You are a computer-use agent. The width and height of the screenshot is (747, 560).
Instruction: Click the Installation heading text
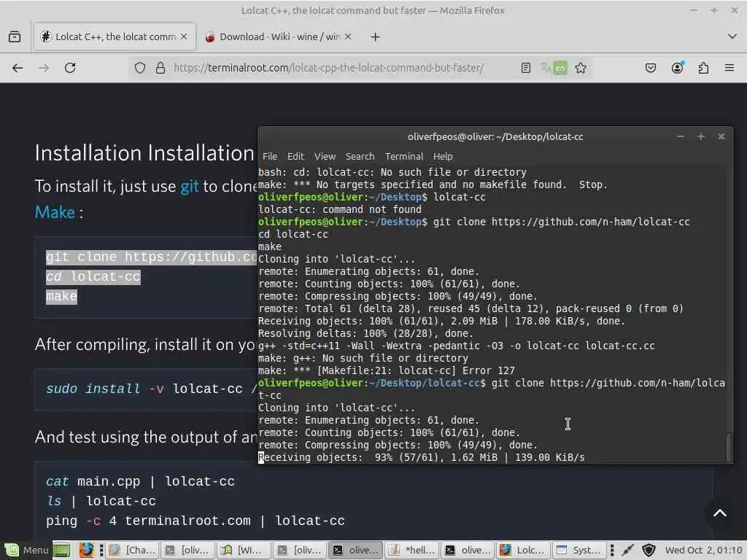(x=145, y=153)
